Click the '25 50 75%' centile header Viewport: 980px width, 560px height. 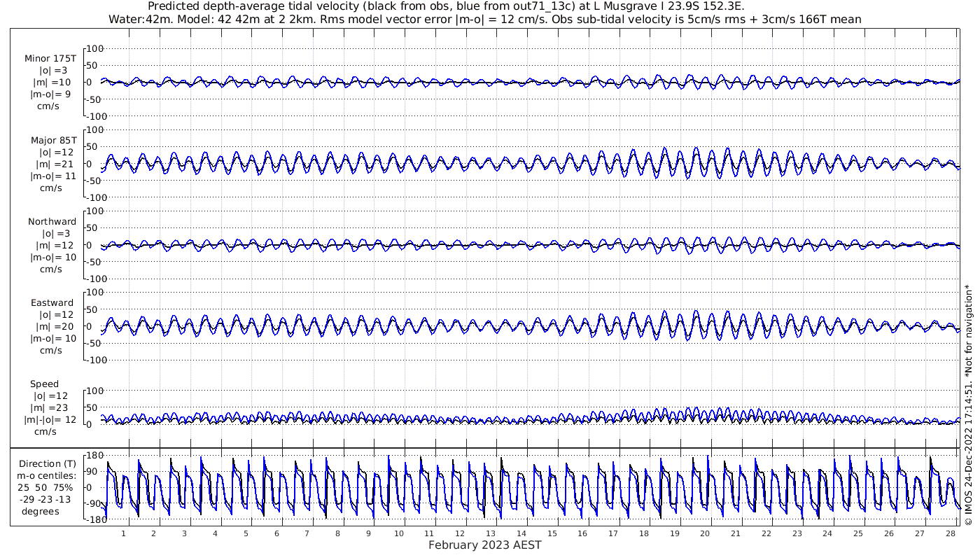tap(45, 488)
